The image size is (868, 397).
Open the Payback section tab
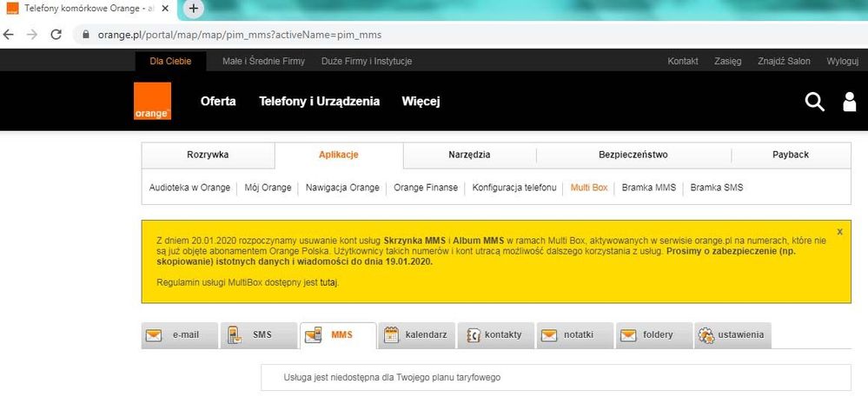coord(791,155)
